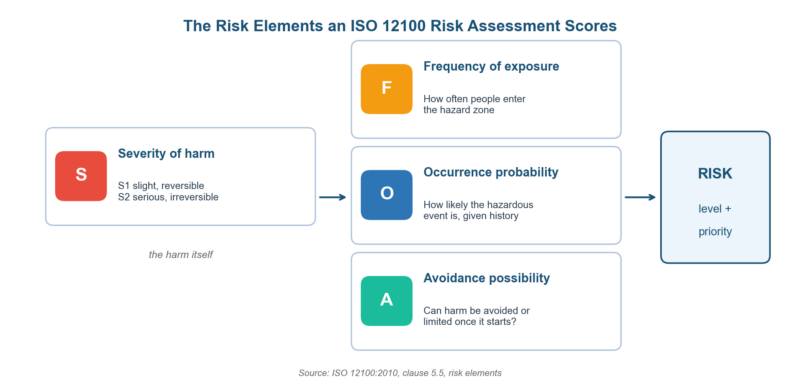Click the 'RISK' label in result box
Viewport: 800px width, 387px height.
coord(715,174)
